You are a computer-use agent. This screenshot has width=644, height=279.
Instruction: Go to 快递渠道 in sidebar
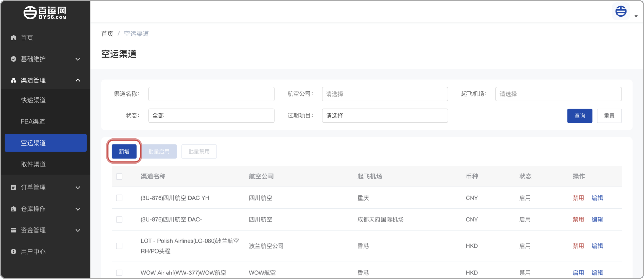pos(33,100)
